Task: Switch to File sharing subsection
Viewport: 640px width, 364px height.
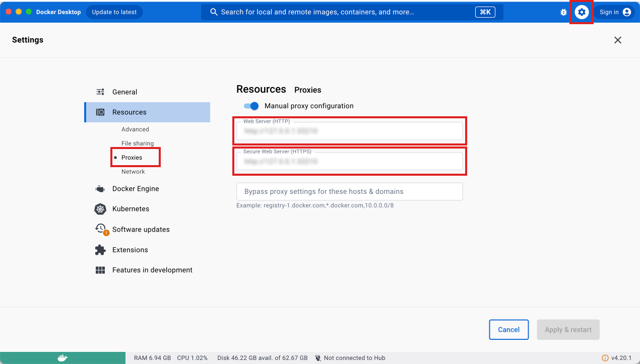Action: (138, 143)
